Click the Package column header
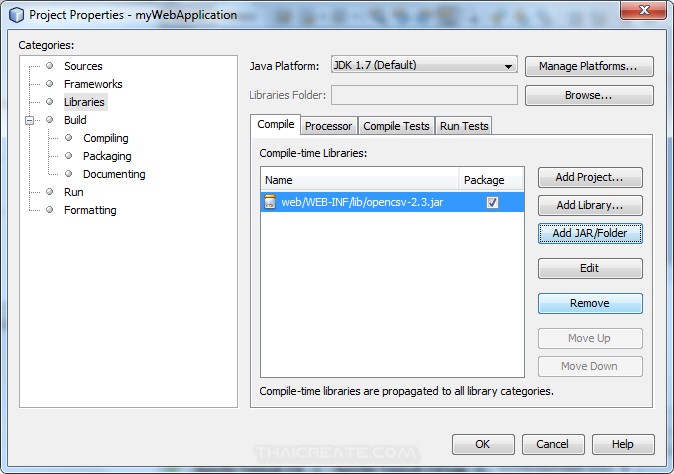This screenshot has width=674, height=474. (491, 180)
